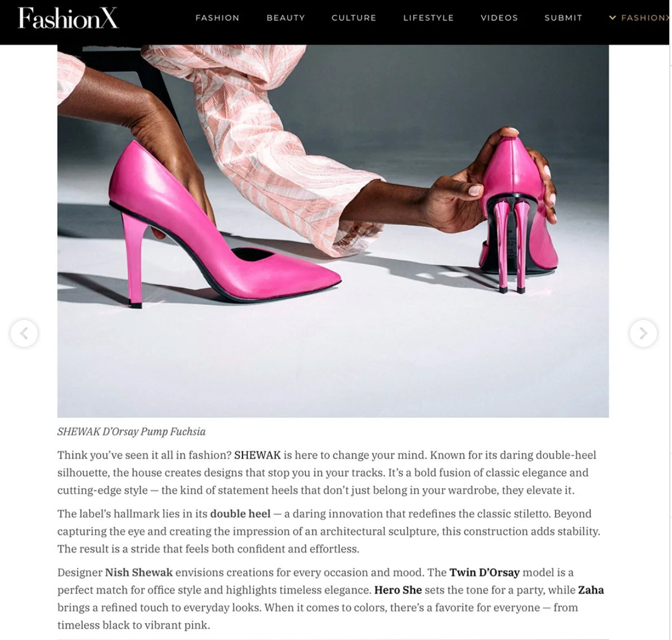This screenshot has height=640, width=672.
Task: Open the 'Zaha' model link
Action: pyautogui.click(x=591, y=590)
